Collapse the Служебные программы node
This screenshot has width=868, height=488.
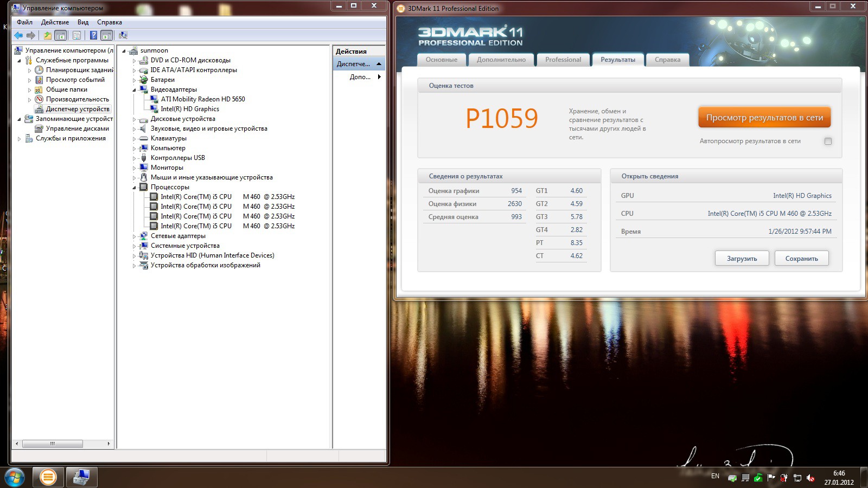(19, 61)
